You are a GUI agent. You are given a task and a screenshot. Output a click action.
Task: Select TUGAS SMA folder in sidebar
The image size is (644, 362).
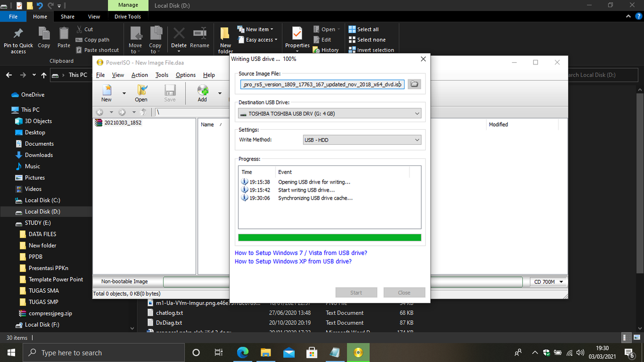point(44,291)
